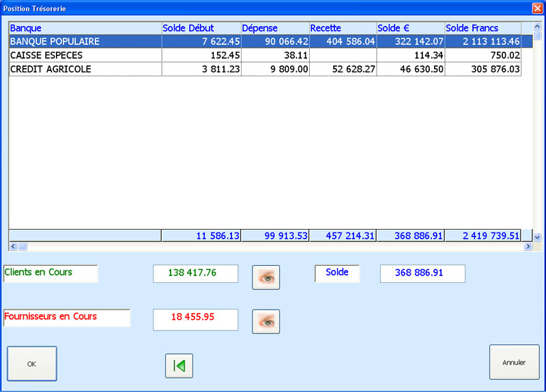
Task: Click the Recette column header
Action: [x=343, y=28]
